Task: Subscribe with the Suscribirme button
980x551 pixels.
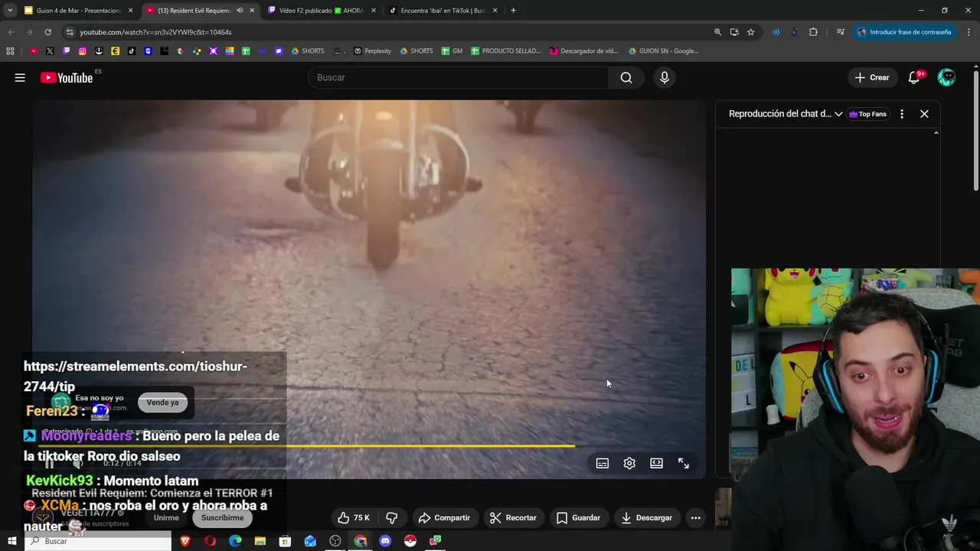Action: point(223,518)
